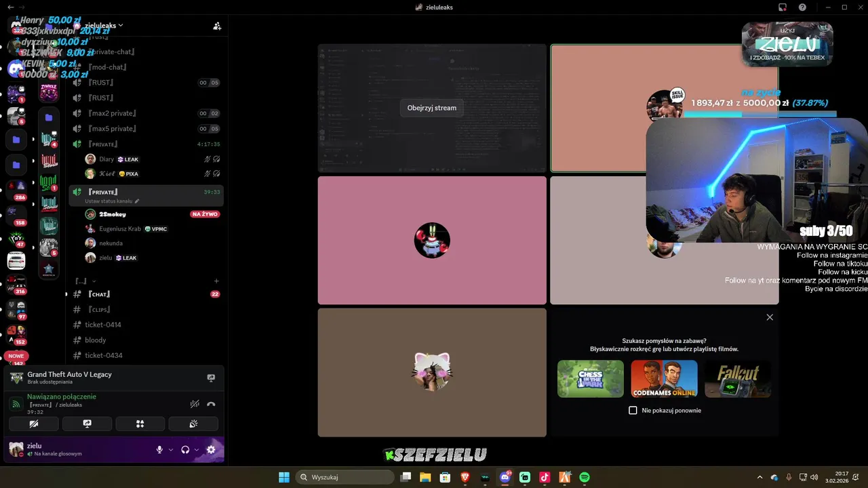Screen dimensions: 868x488
Task: Disconnect from voice call hang-up icon
Action: coord(211,404)
